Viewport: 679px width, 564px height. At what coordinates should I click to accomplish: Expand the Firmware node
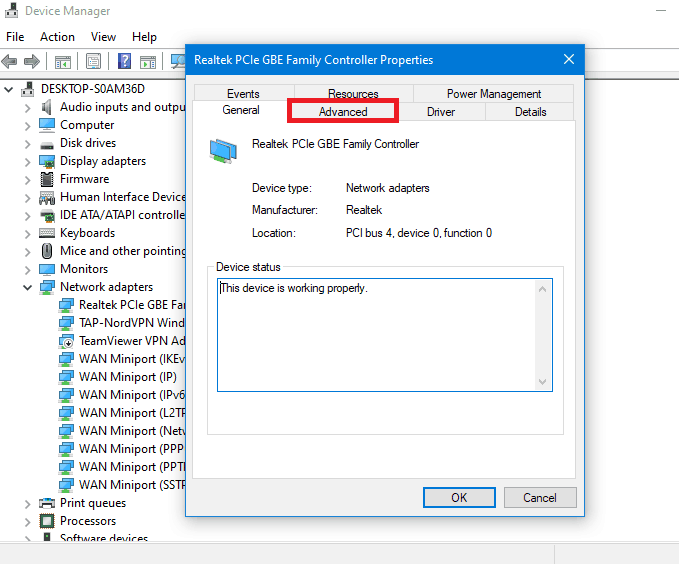[28, 180]
